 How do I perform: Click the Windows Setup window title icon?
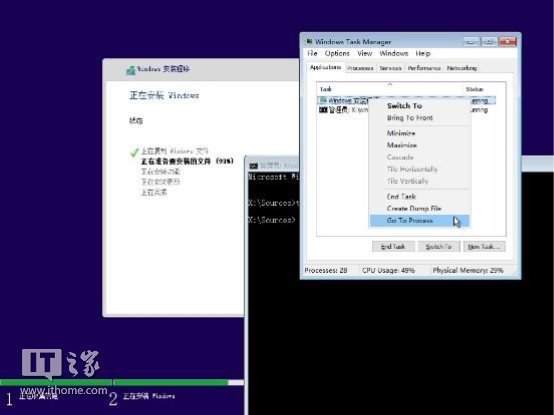point(131,70)
